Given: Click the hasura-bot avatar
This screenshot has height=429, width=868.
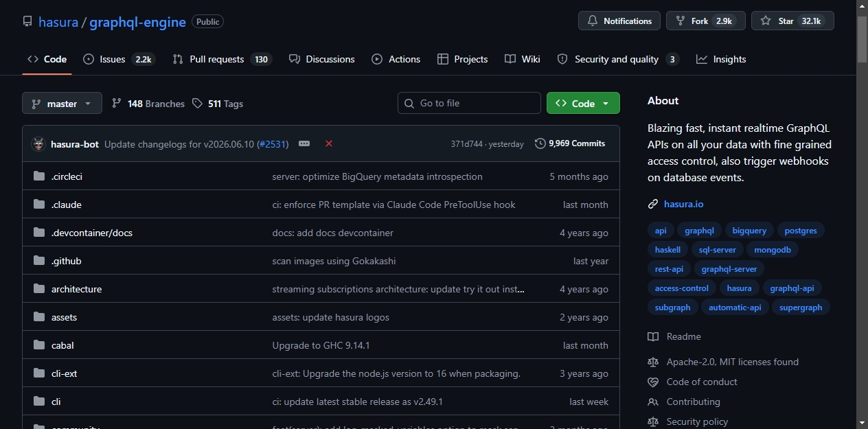Looking at the screenshot, I should 38,144.
